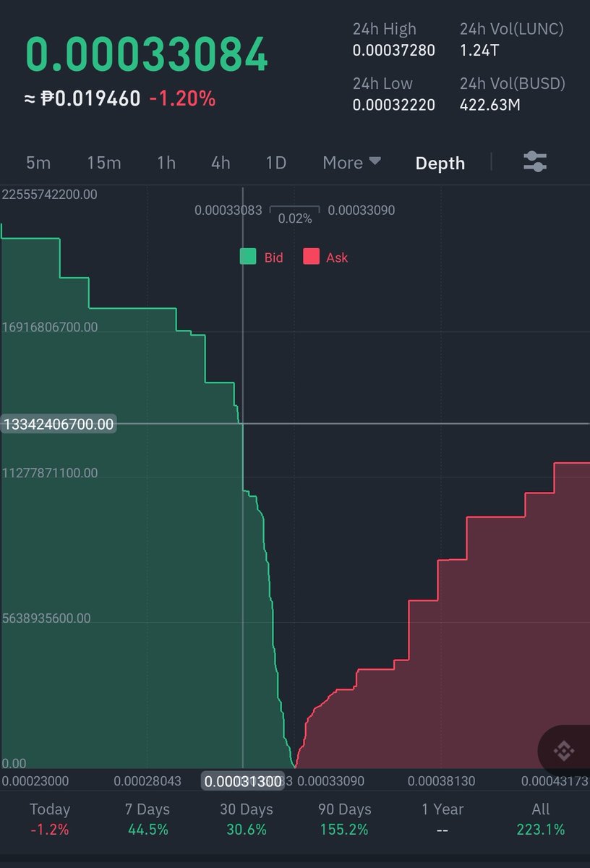
Task: Click the ask price 0.00033090 label above chart
Action: [362, 210]
